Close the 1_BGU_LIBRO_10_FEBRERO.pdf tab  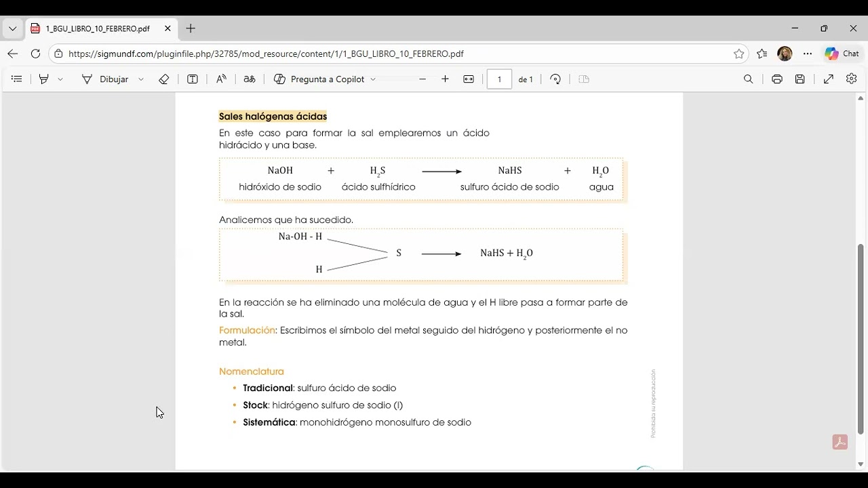coord(167,28)
